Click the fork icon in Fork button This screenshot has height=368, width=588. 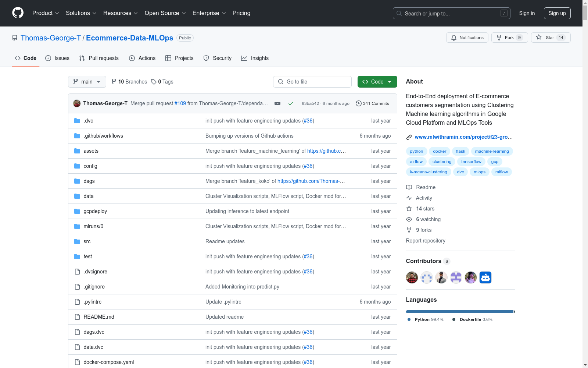(x=499, y=38)
